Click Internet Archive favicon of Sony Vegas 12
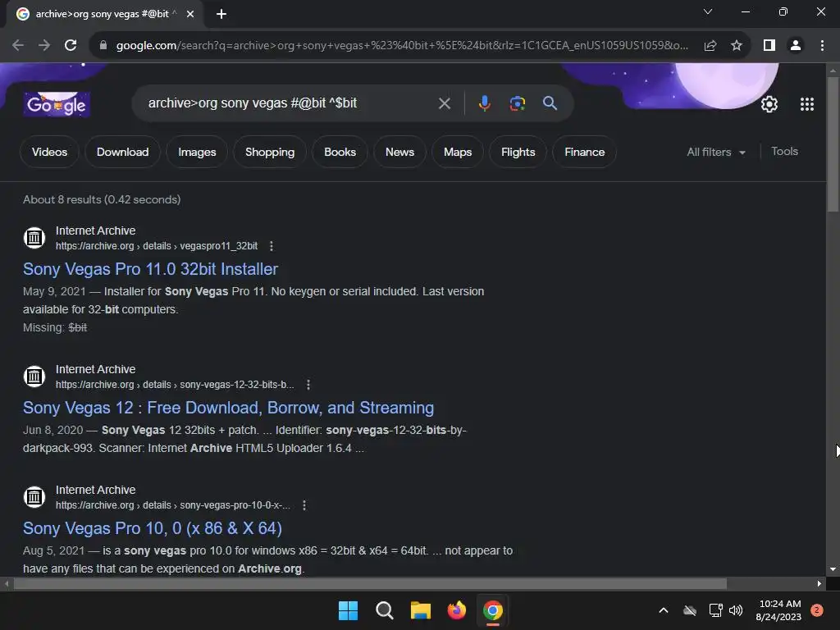Screen dimensions: 840x630 34,376
